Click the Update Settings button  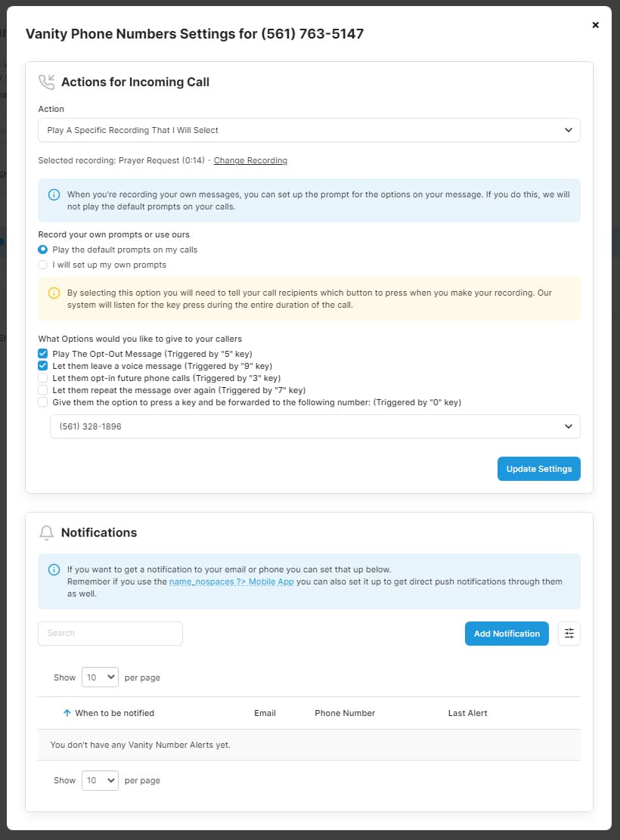point(538,469)
